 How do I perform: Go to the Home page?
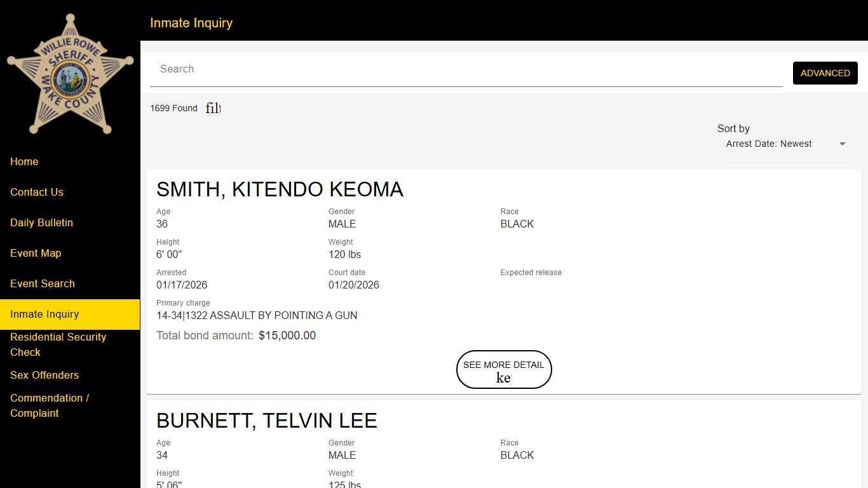click(24, 162)
